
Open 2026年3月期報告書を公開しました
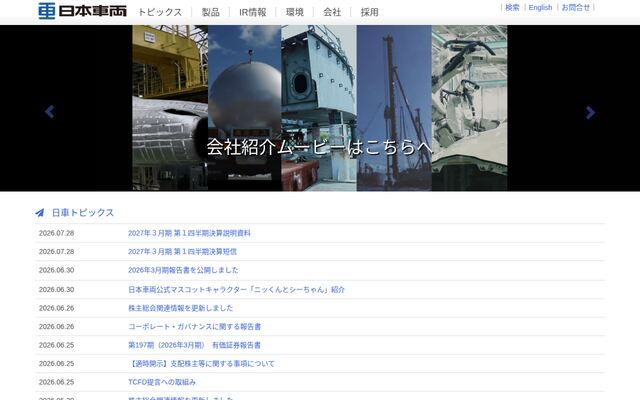pos(183,270)
